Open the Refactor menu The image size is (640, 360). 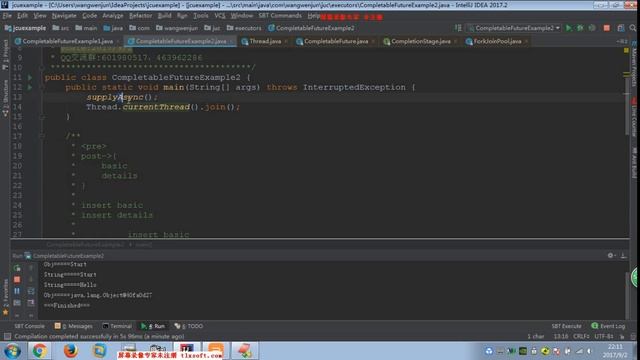(x=140, y=16)
